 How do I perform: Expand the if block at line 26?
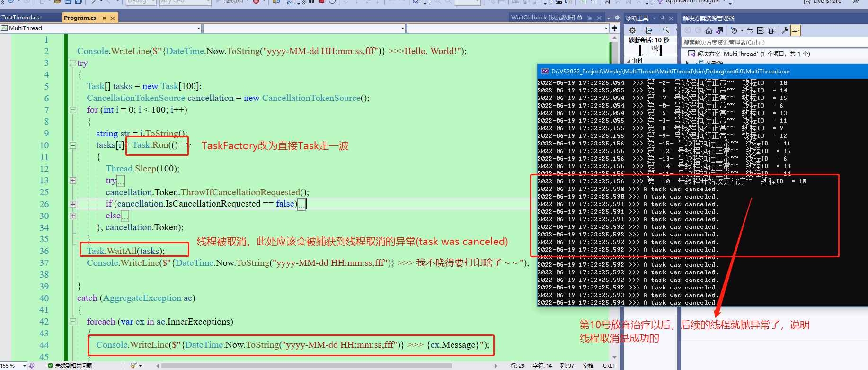coord(73,204)
